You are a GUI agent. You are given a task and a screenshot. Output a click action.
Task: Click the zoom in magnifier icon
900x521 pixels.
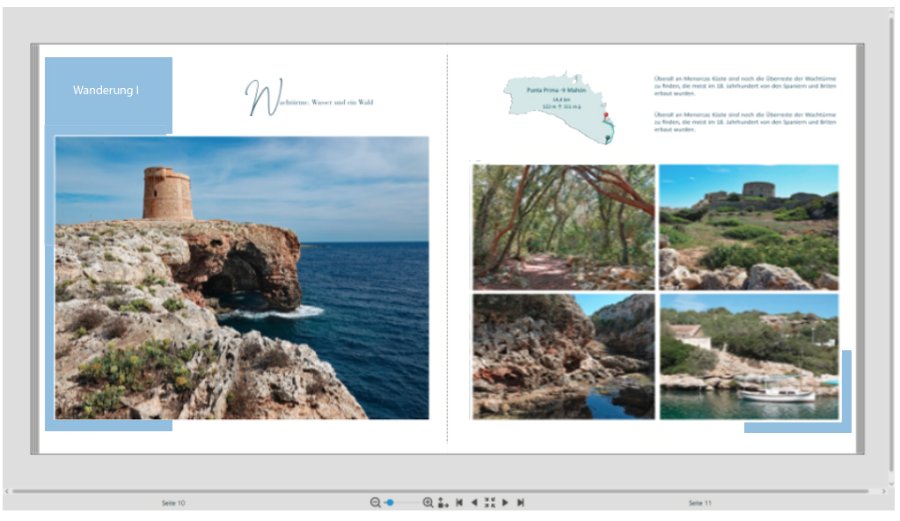[x=428, y=503]
